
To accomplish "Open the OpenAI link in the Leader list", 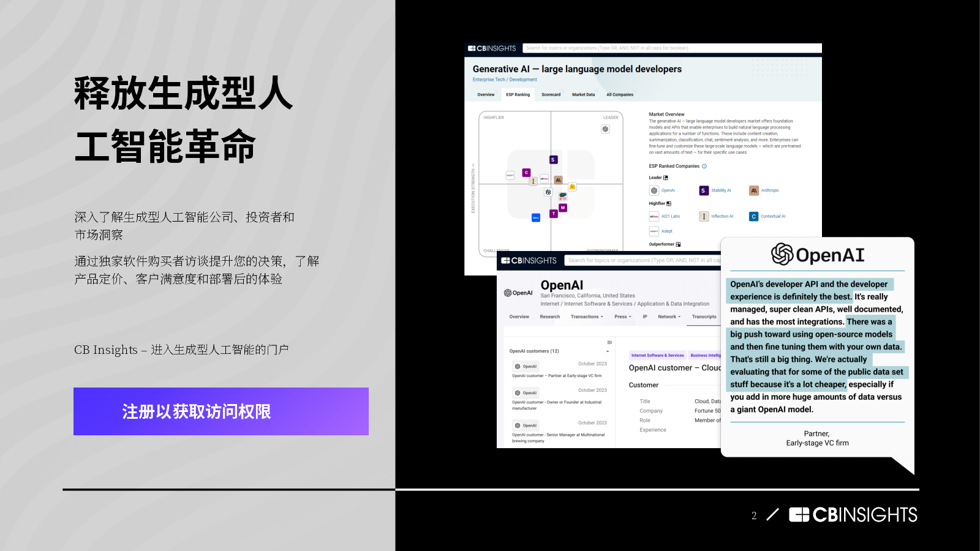I will [x=668, y=191].
